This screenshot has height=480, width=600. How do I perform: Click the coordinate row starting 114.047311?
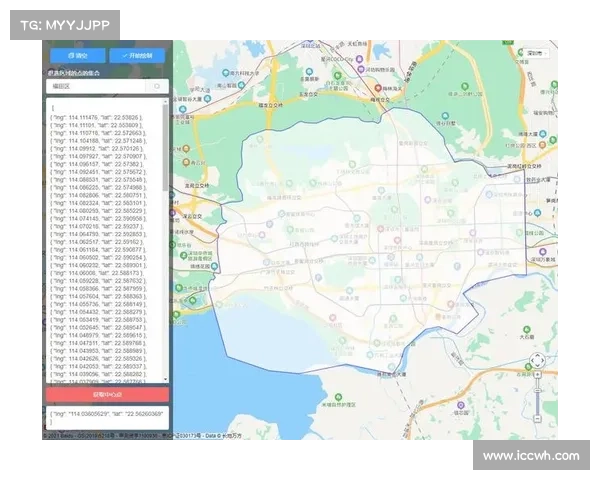point(99,343)
